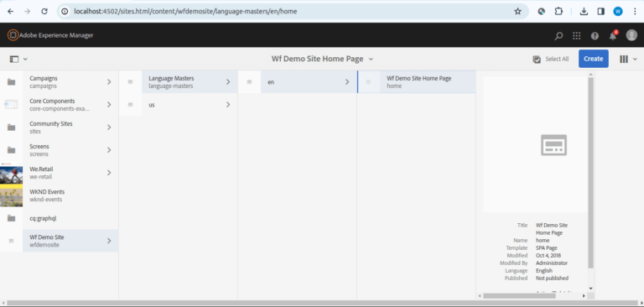Screen dimensions: 644x307
Task: Click the Adobe Experience Manager logo
Action: click(x=13, y=35)
